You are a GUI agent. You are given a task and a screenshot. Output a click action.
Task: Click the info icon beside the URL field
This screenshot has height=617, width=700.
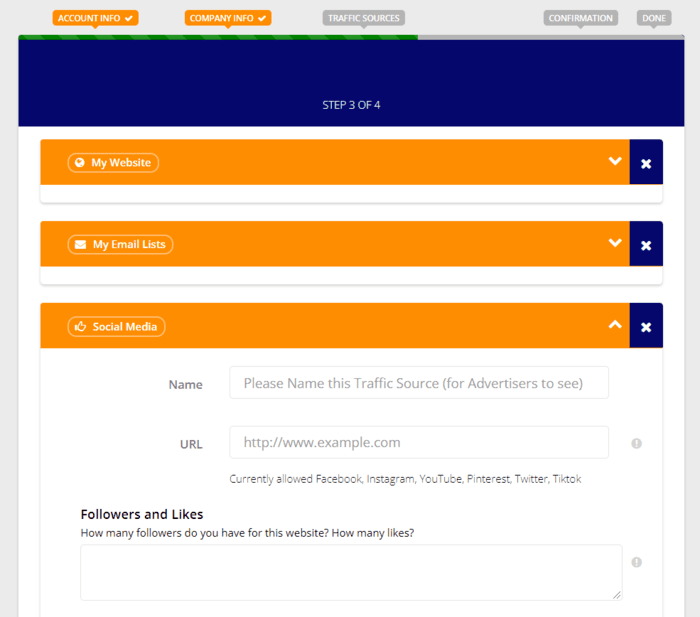pyautogui.click(x=636, y=443)
